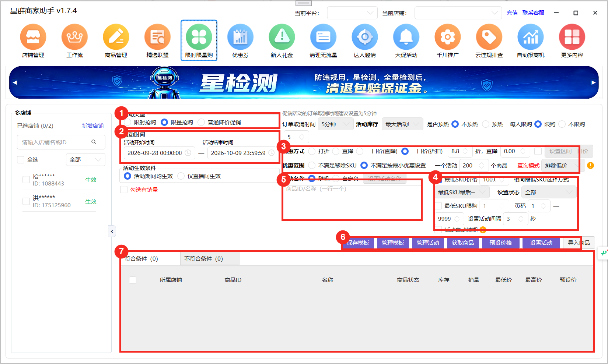Viewport: 608px width, 364px height.
Task: Open the 精选联盟 alliance icon
Action: [158, 37]
